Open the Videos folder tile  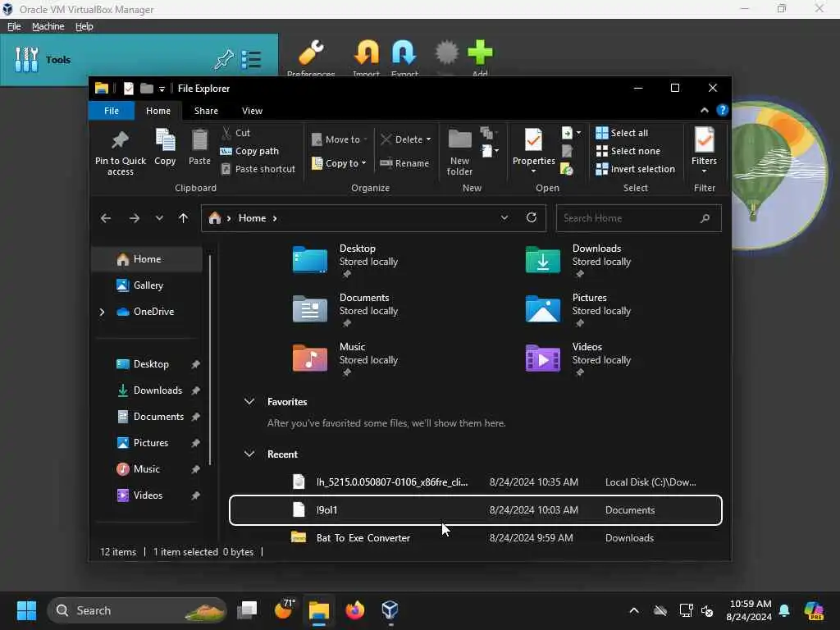[578, 359]
